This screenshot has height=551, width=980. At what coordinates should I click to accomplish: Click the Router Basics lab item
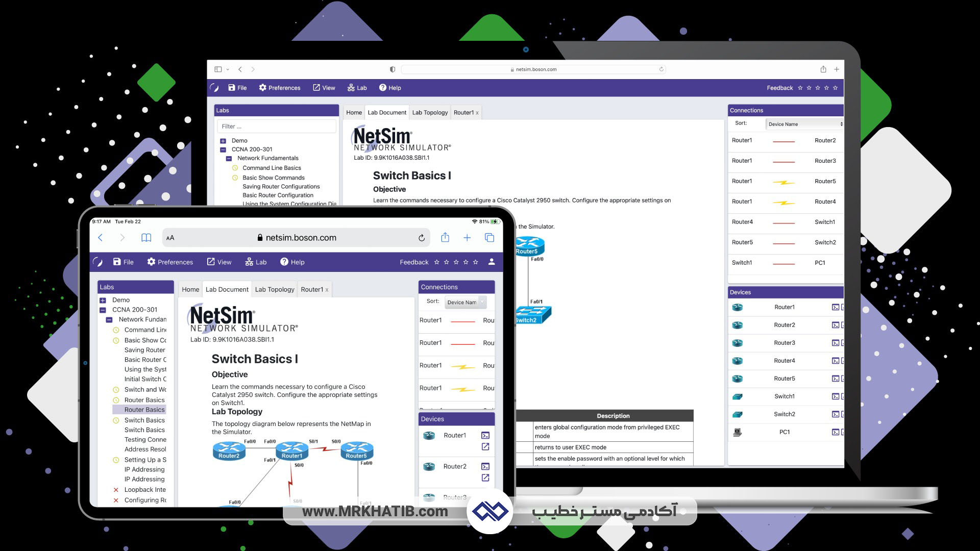pyautogui.click(x=143, y=409)
